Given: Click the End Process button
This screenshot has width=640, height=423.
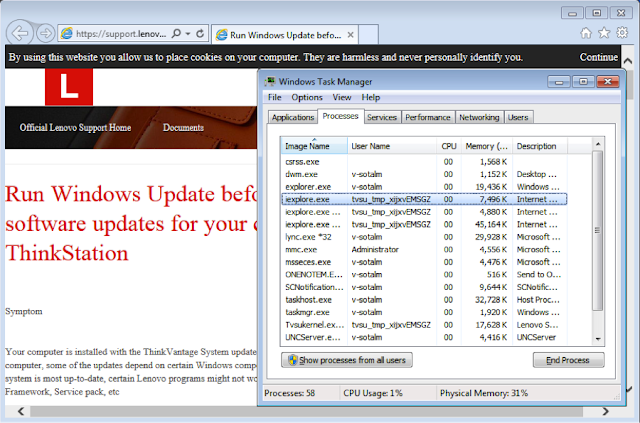Looking at the screenshot, I should [x=568, y=360].
